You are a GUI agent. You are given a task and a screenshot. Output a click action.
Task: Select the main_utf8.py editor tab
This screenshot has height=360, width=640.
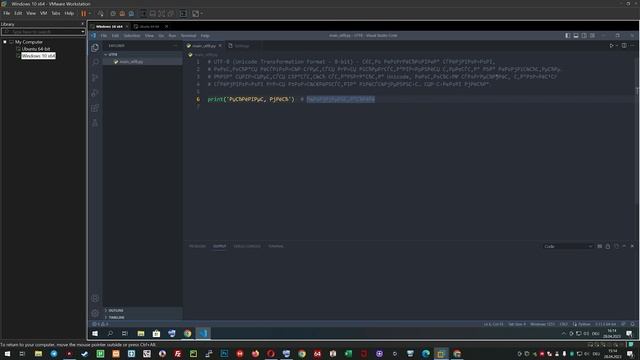tap(204, 46)
